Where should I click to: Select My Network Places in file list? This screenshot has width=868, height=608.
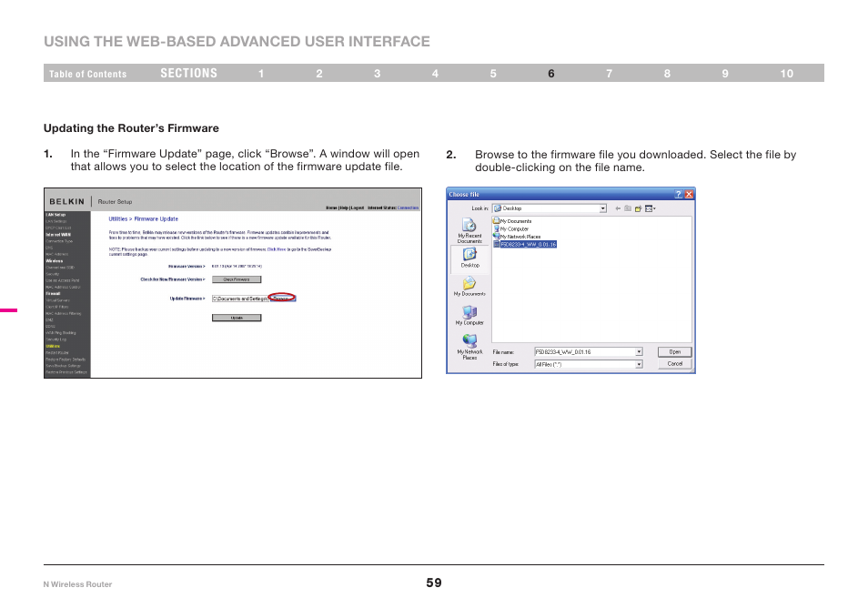(x=517, y=237)
